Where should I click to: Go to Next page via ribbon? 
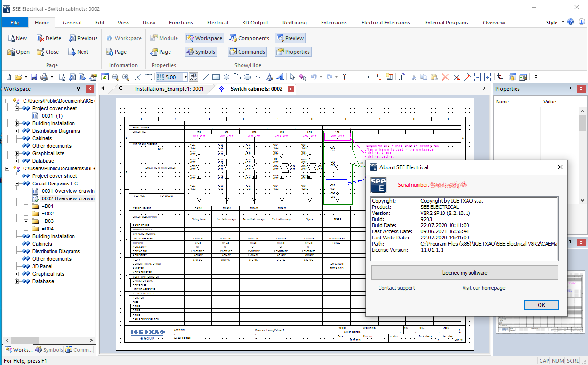78,52
